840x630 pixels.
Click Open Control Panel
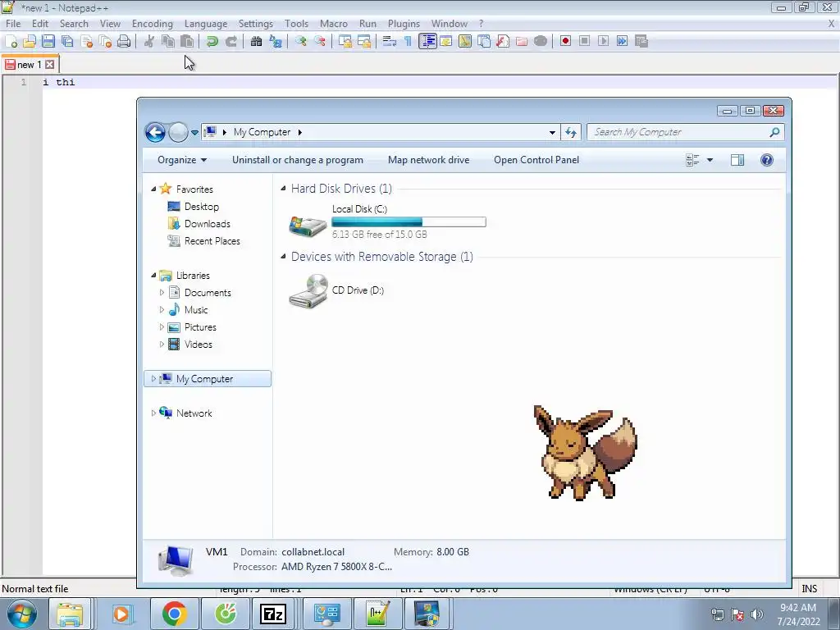click(x=536, y=160)
